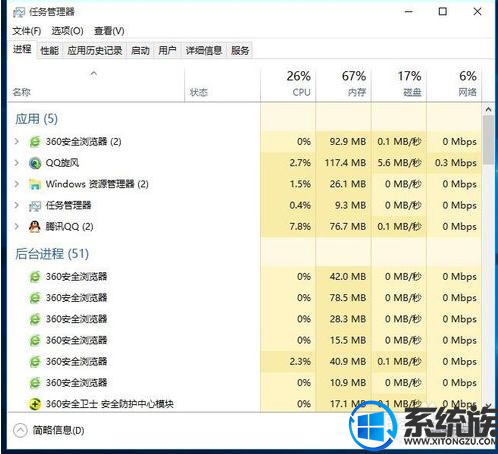Image resolution: width=498 pixels, height=454 pixels.
Task: Expand the QQ旋风 process group
Action: (16, 163)
